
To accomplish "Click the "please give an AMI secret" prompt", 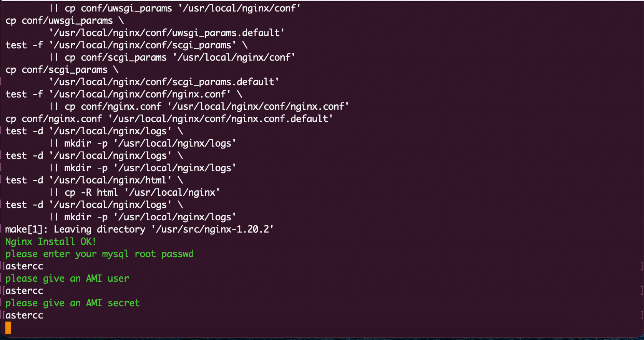I will point(73,303).
